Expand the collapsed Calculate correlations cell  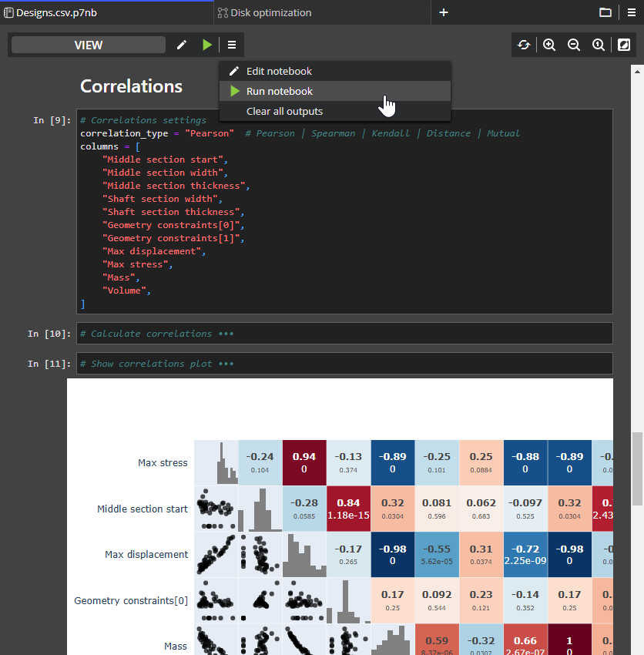click(226, 334)
